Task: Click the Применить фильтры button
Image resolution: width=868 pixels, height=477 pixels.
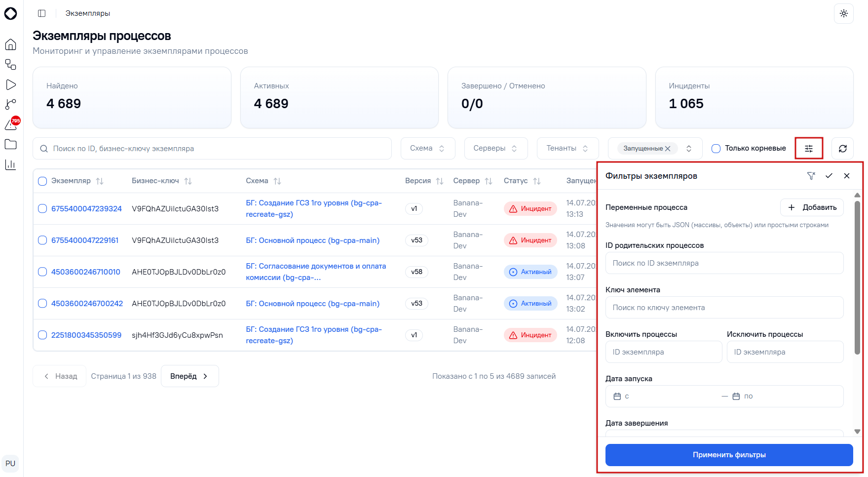Action: point(729,455)
